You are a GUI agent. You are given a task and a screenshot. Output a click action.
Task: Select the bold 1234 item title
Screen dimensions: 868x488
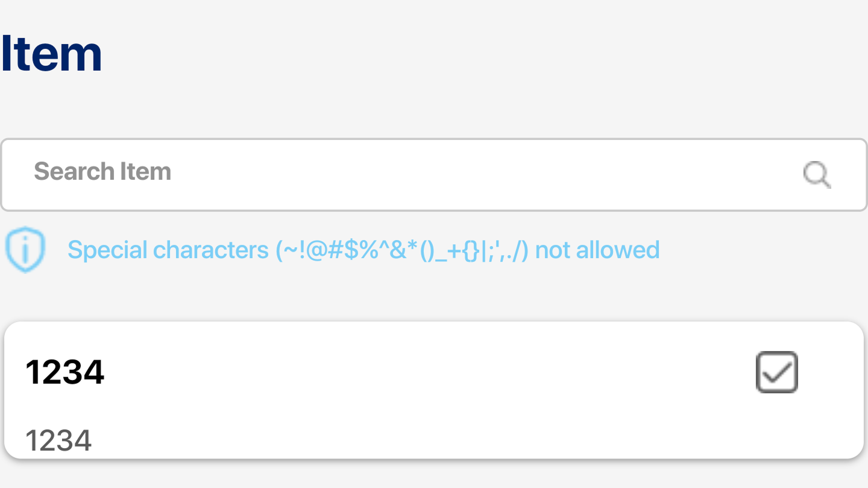pyautogui.click(x=64, y=372)
